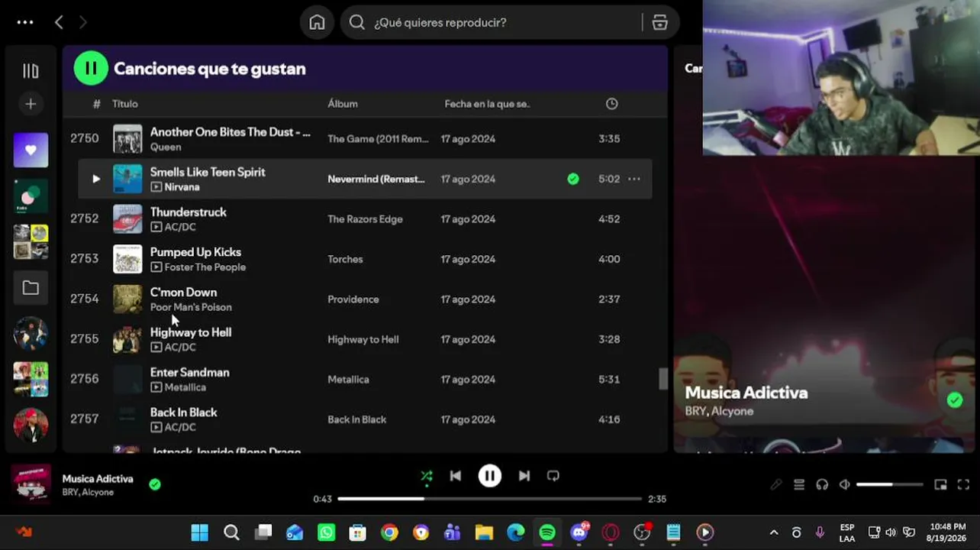This screenshot has width=980, height=550.
Task: Open Discord from the taskbar
Action: coord(579,532)
